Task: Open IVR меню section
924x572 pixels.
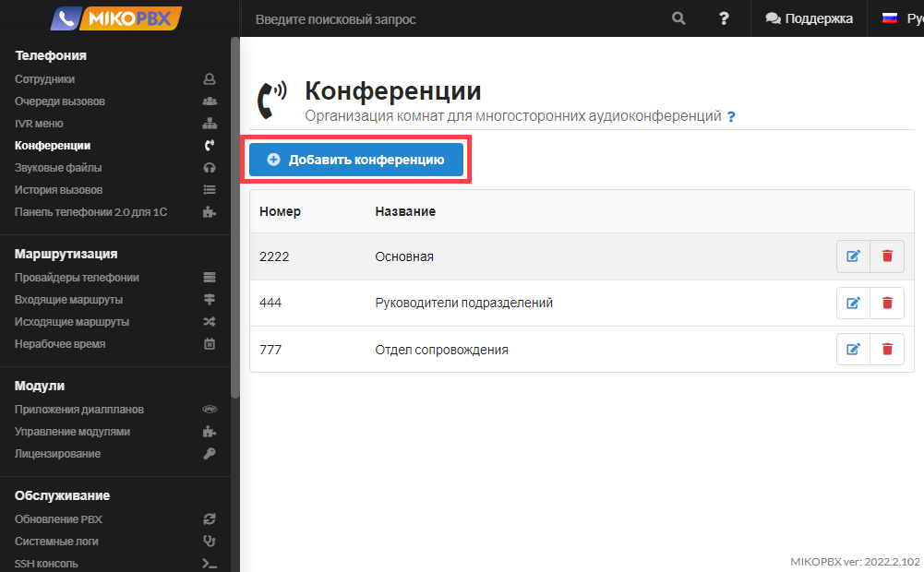Action: tap(39, 124)
